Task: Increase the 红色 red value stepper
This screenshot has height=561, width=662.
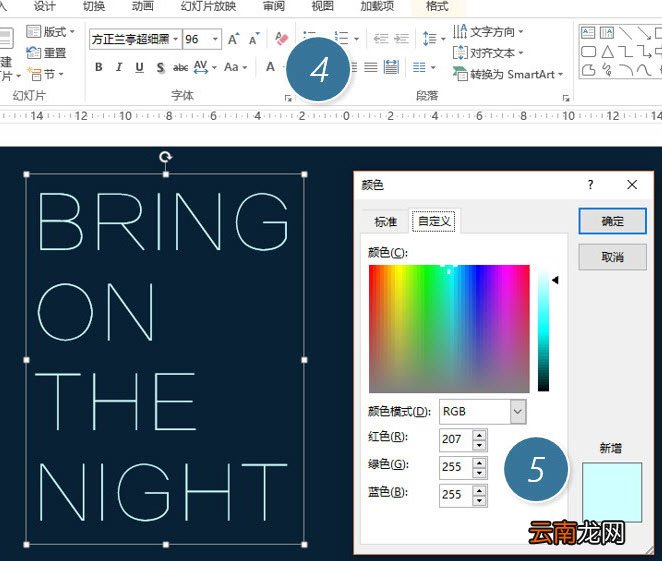Action: pyautogui.click(x=479, y=435)
